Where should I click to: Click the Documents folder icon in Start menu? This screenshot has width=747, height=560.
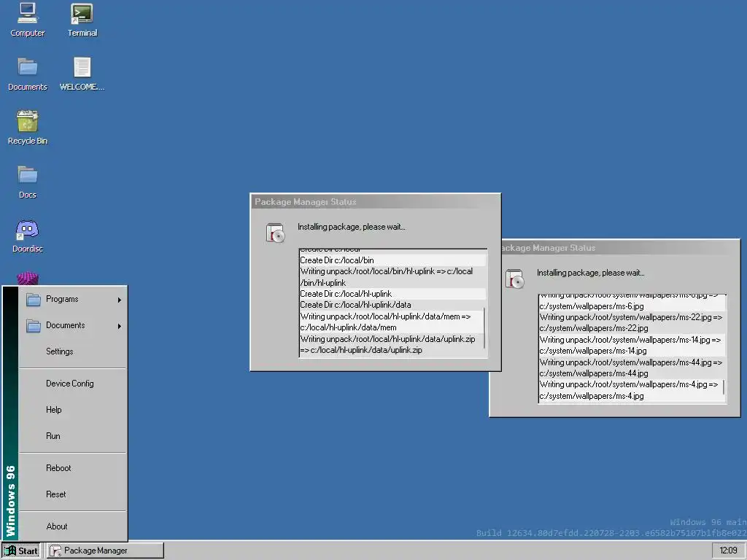tap(34, 326)
